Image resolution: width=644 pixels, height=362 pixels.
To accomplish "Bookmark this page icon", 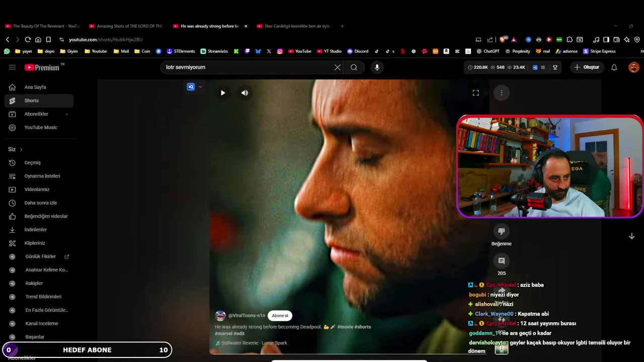I will (x=48, y=40).
